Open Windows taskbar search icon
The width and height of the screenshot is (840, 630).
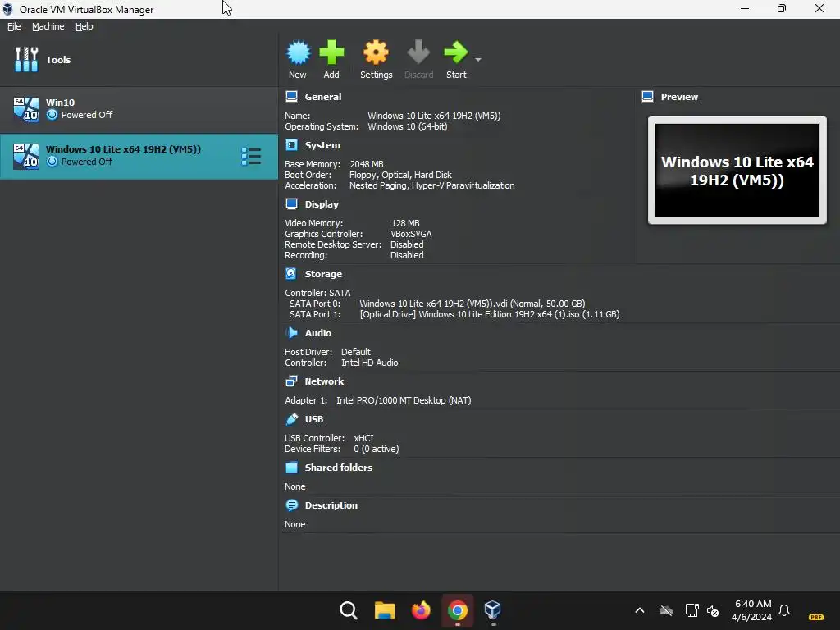tap(348, 610)
